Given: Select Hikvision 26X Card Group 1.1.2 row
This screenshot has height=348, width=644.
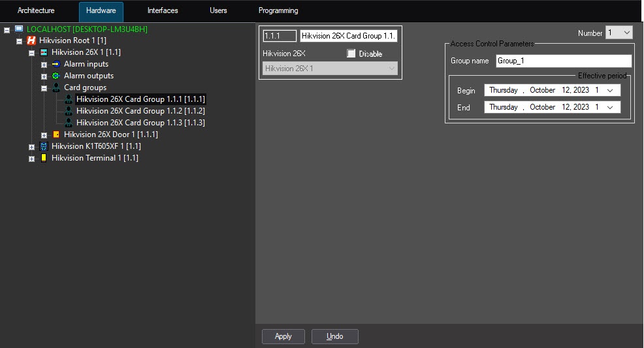Looking at the screenshot, I should tap(140, 111).
